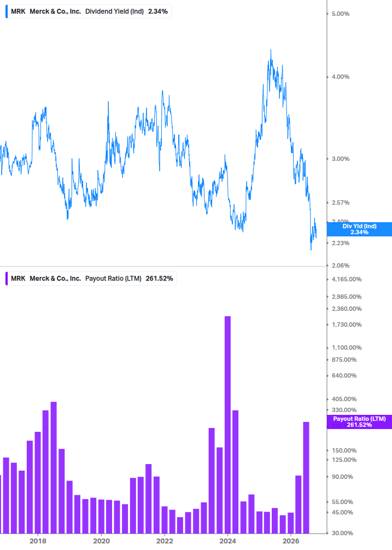This screenshot has height=550, width=392.
Task: Click the 30.00% payout axis label
Action: [342, 533]
